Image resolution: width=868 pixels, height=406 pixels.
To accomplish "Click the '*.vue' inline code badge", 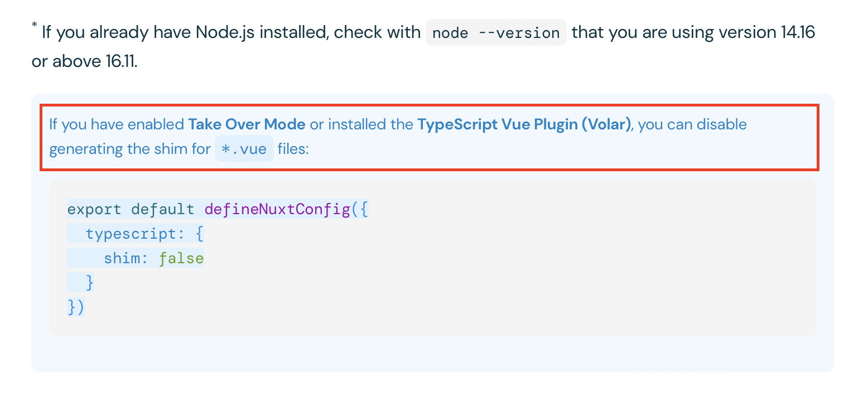I will (x=244, y=149).
